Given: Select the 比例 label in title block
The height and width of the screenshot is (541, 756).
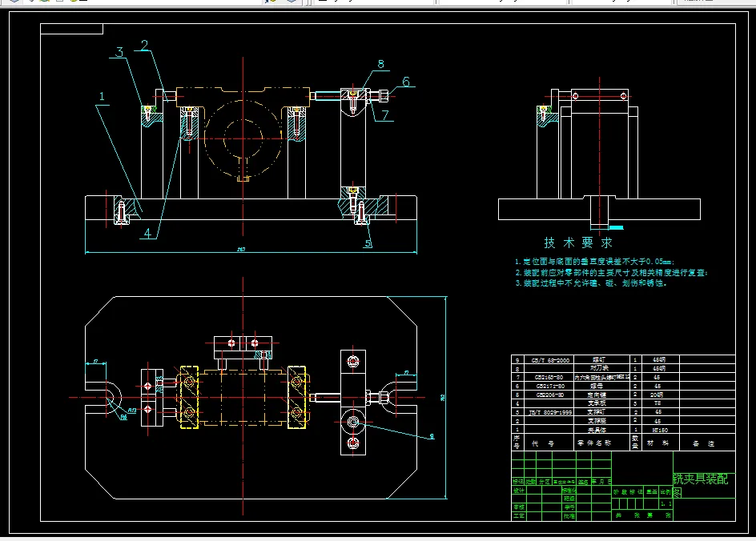Looking at the screenshot, I should (666, 492).
